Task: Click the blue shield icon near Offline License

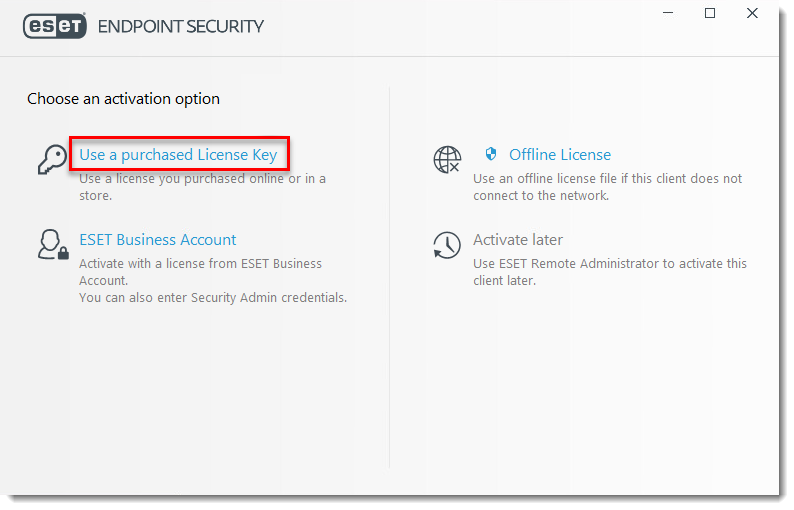Action: (490, 153)
